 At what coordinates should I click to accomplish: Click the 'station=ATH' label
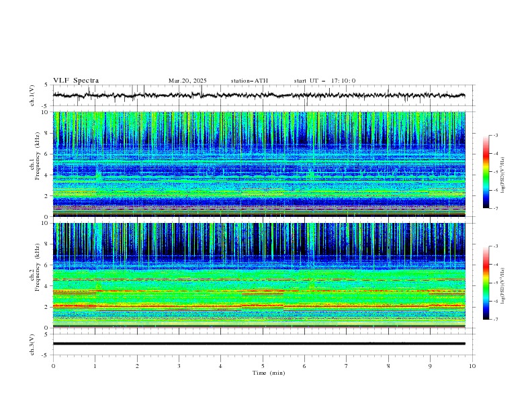pyautogui.click(x=249, y=81)
